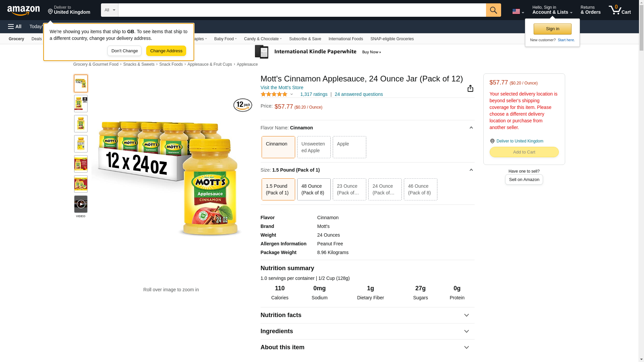
Task: Click the share icon
Action: click(x=470, y=88)
